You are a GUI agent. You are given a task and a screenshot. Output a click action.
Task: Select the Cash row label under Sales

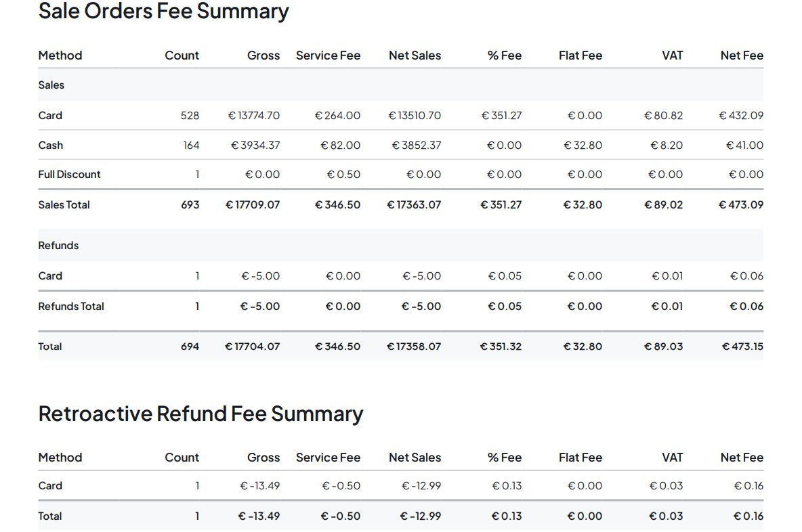51,146
